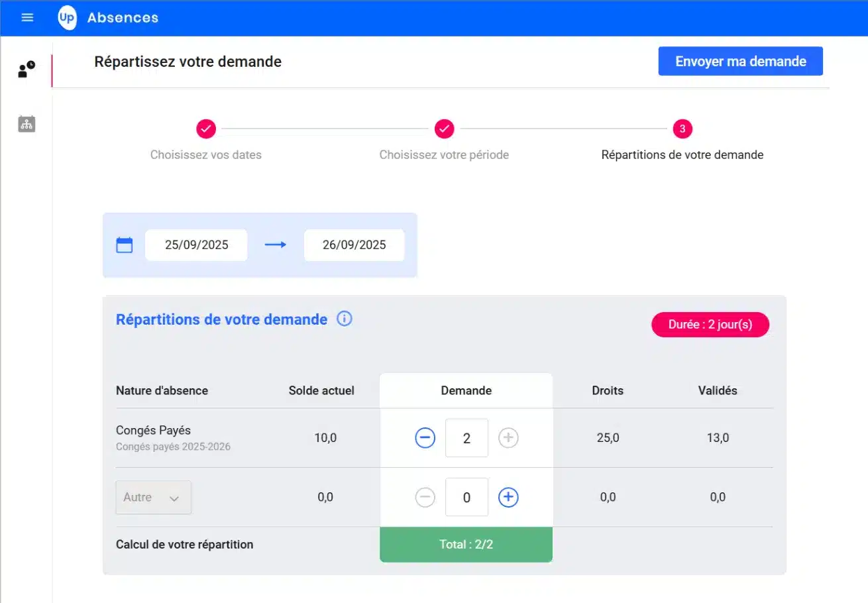Edit the end date 26/09/2025 field
This screenshot has height=603, width=868.
(x=354, y=245)
